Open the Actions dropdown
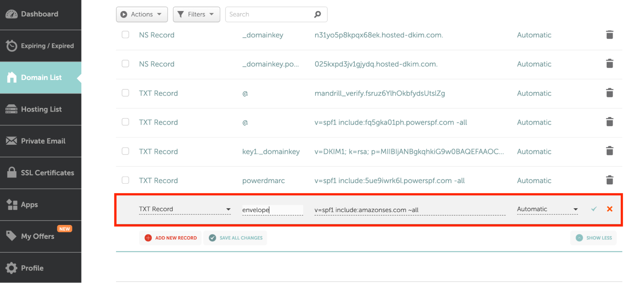Image resolution: width=644 pixels, height=283 pixels. pos(141,14)
